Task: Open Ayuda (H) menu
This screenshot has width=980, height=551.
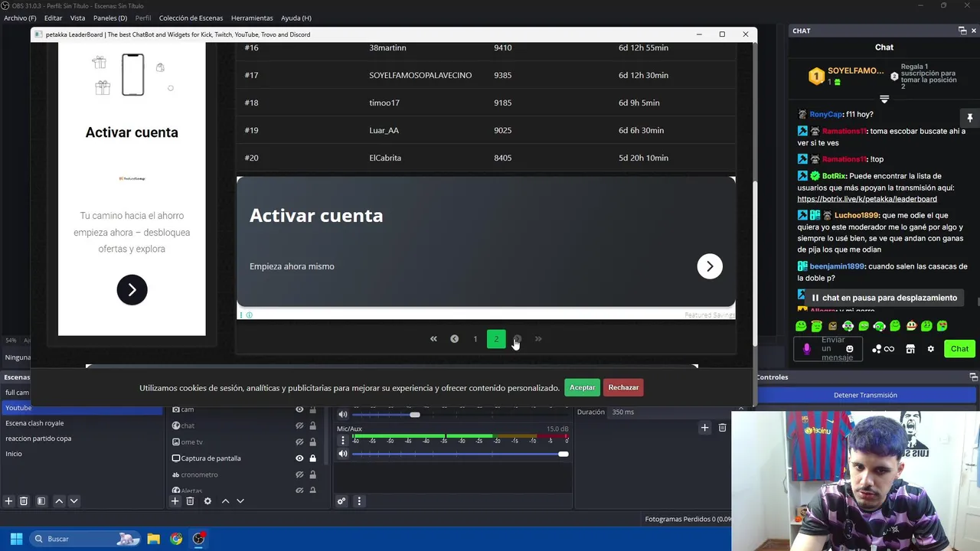Action: pyautogui.click(x=296, y=18)
